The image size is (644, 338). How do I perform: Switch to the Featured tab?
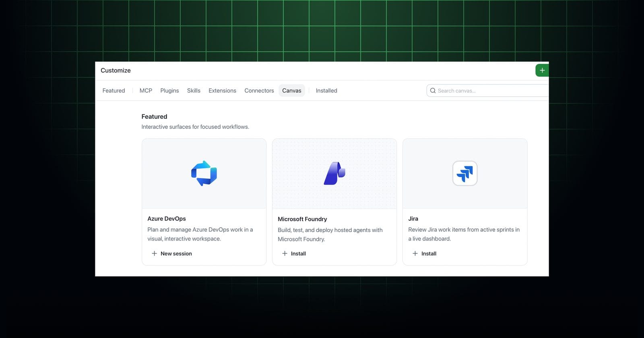[114, 91]
